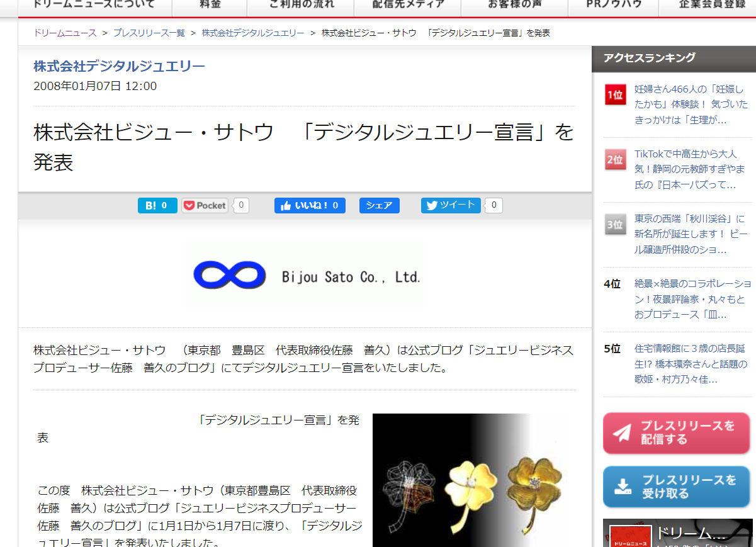Open 料金 navigation item
The width and height of the screenshot is (756, 547).
[x=210, y=5]
